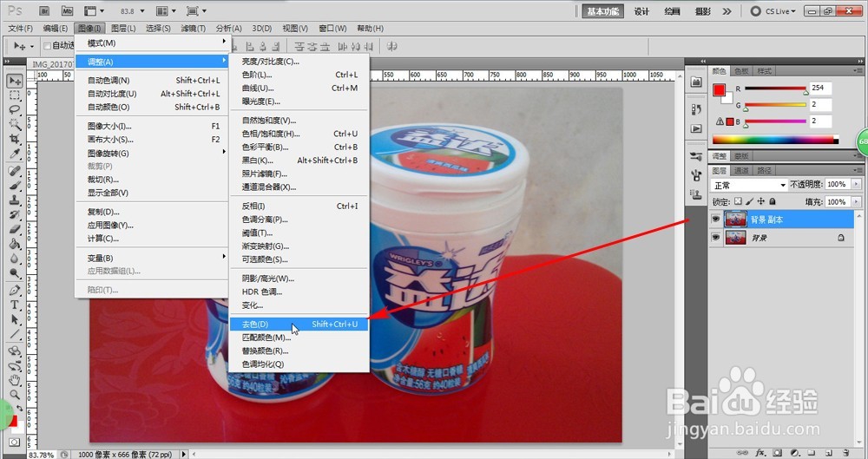Select 背景 layer thumbnail

coord(736,238)
